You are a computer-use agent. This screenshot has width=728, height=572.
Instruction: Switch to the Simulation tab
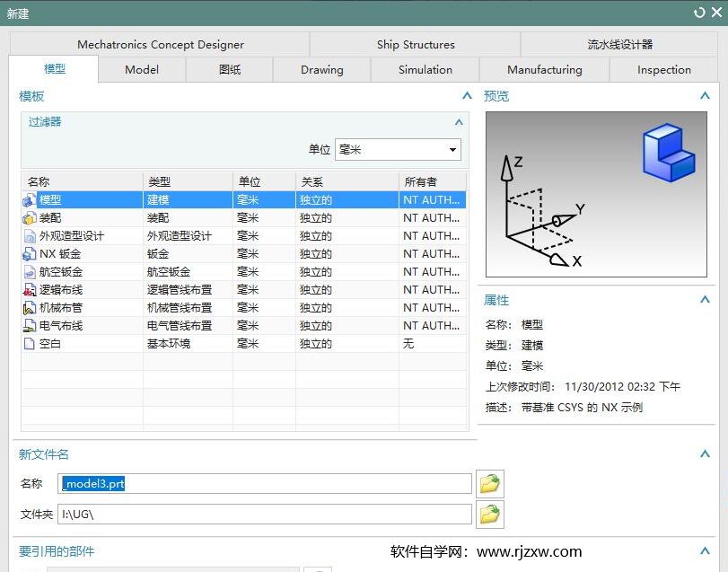click(x=425, y=70)
